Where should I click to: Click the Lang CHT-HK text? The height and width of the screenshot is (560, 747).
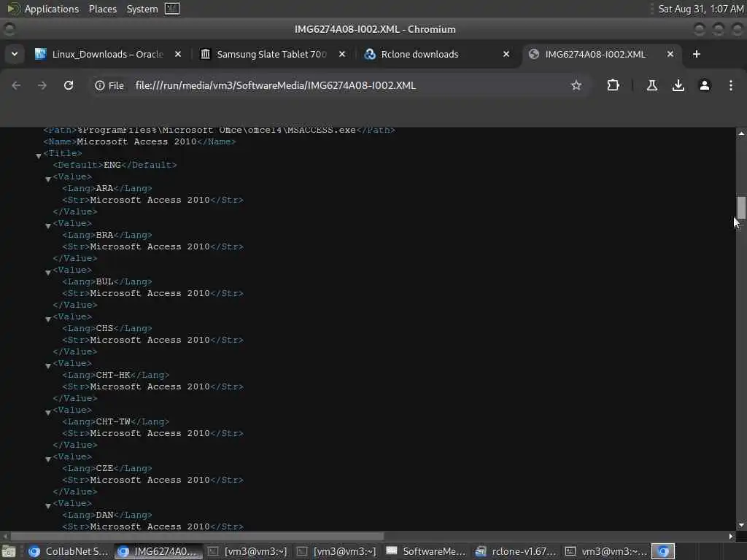(x=113, y=375)
